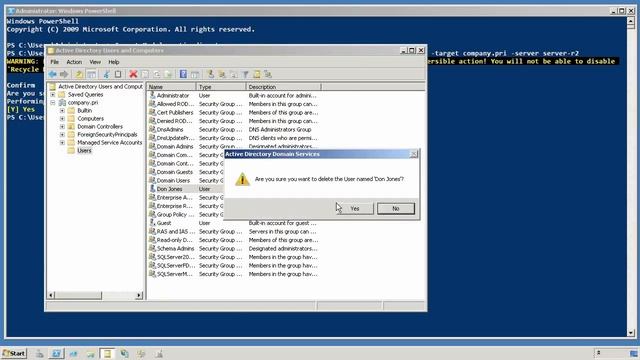Select Domain Controllers in the tree
This screenshot has width=640, height=360.
click(x=100, y=127)
